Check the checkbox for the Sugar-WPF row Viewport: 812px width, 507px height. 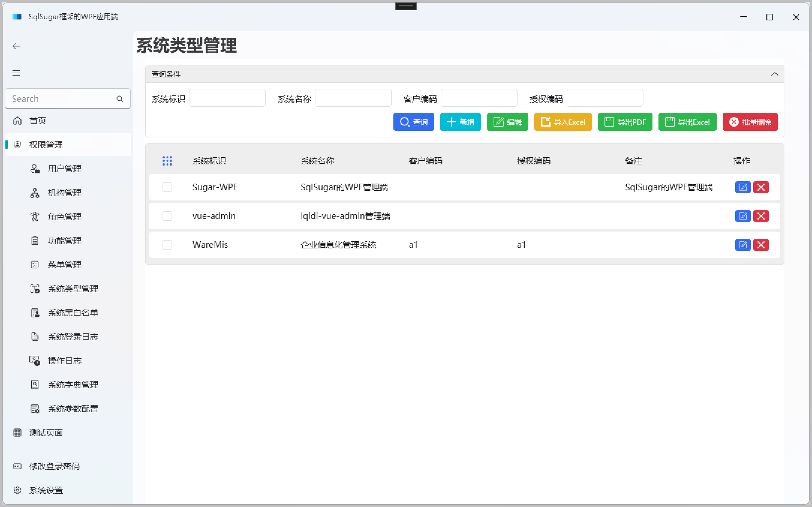pos(167,187)
